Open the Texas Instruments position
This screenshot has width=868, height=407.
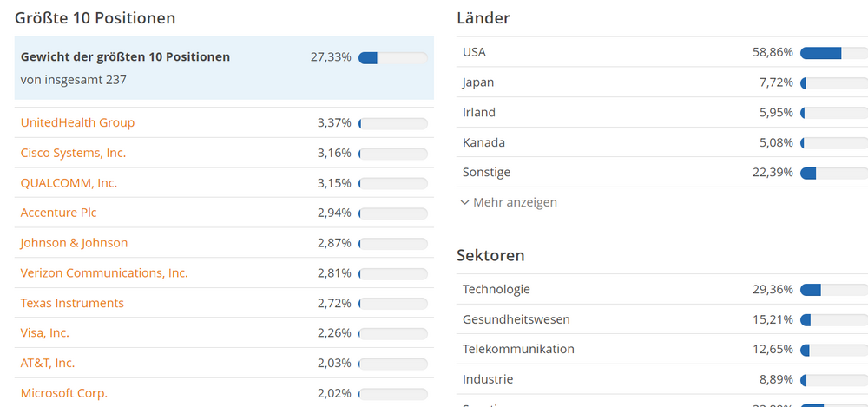click(72, 303)
